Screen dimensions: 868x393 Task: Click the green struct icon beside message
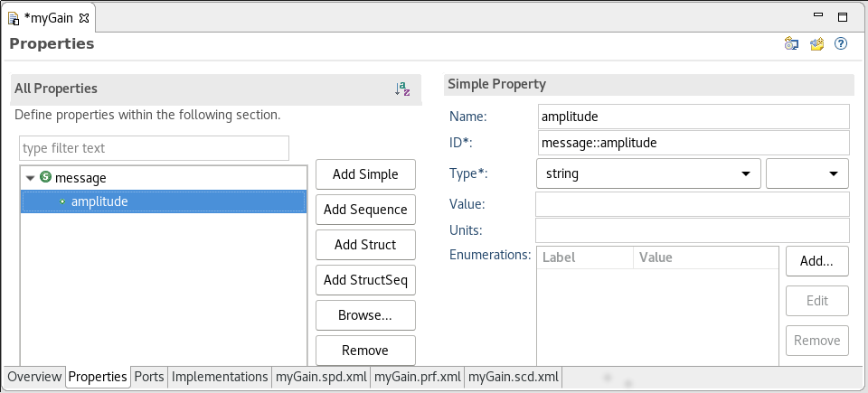[x=46, y=178]
